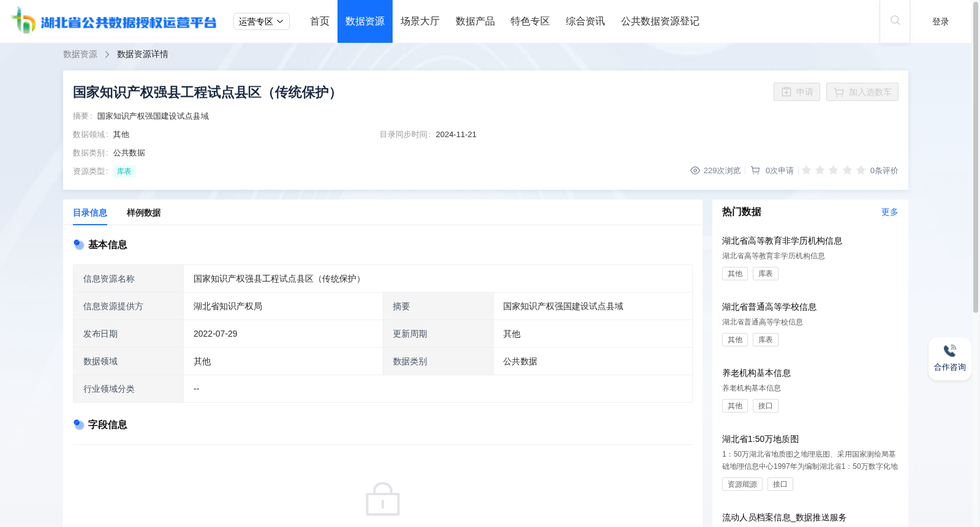Screen dimensions: 980x527
Task: Switch to the 目录信息 tab
Action: click(90, 213)
